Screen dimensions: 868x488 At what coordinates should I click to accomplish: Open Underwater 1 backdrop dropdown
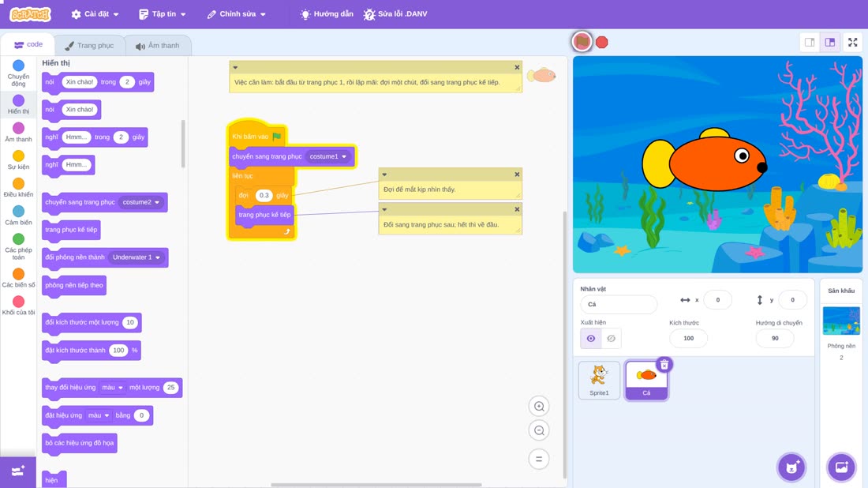coord(137,257)
